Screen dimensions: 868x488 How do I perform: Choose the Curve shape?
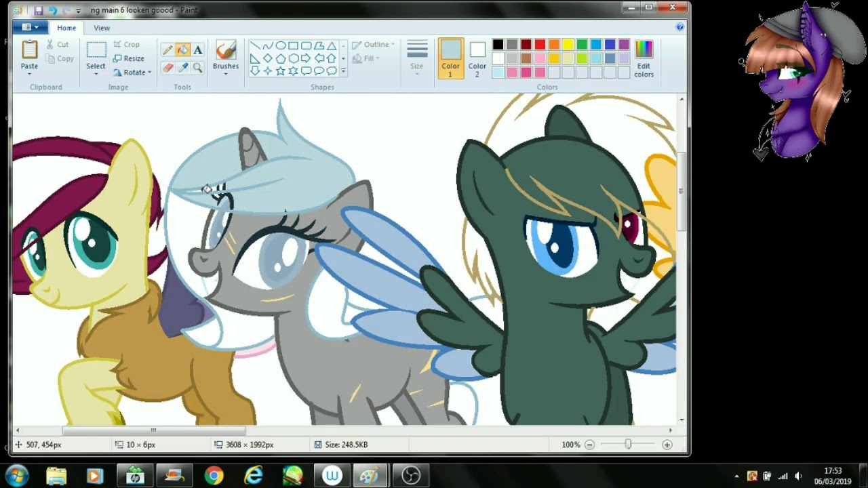tap(268, 46)
